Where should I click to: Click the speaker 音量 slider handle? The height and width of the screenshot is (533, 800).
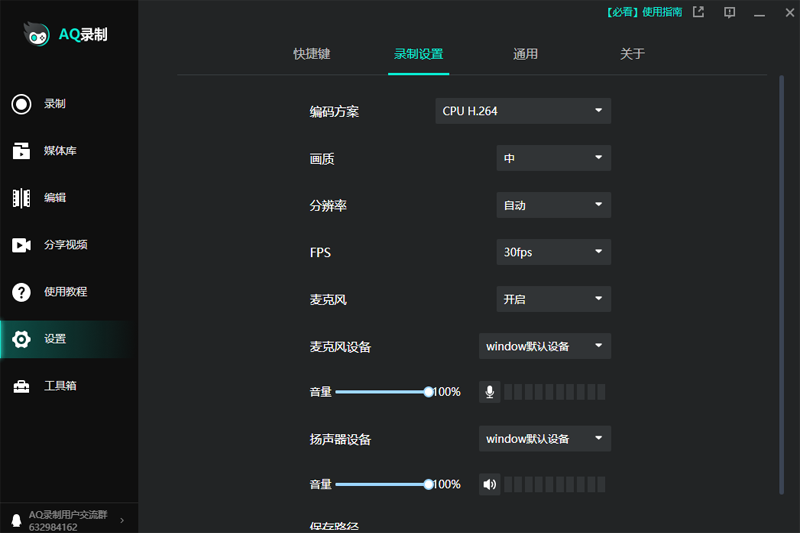428,484
